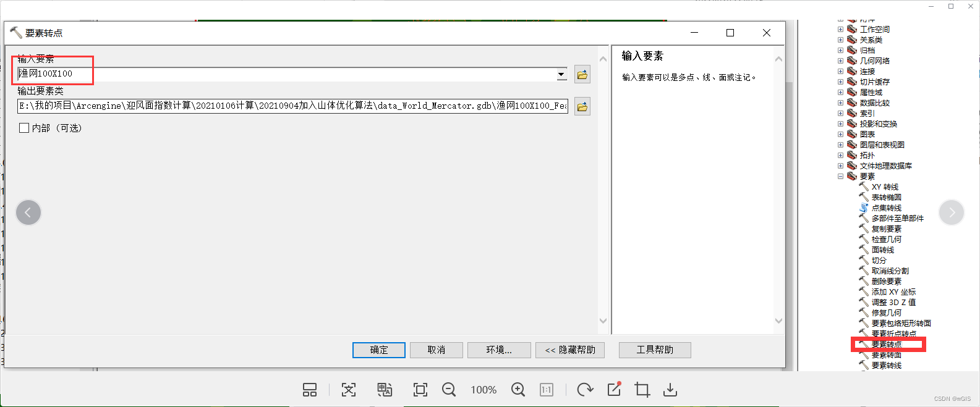The image size is (980, 407).
Task: Select the 拓扑 toolset label
Action: point(867,156)
